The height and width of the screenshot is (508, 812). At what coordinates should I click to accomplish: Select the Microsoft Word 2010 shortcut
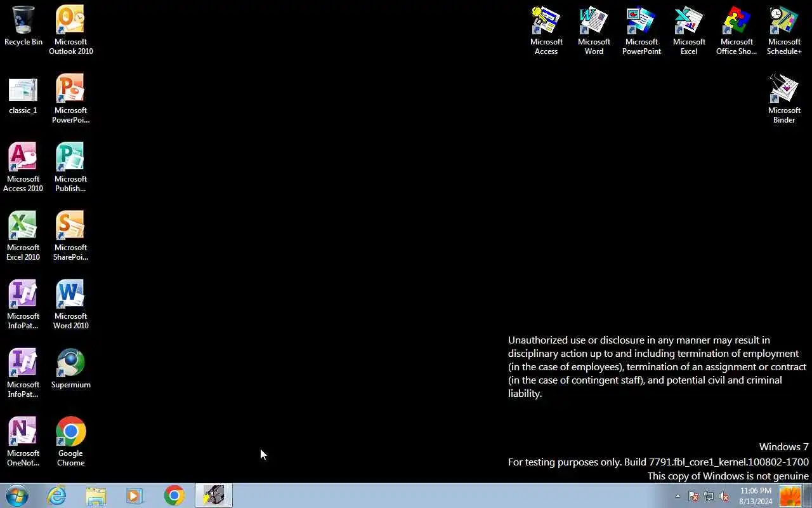click(70, 304)
